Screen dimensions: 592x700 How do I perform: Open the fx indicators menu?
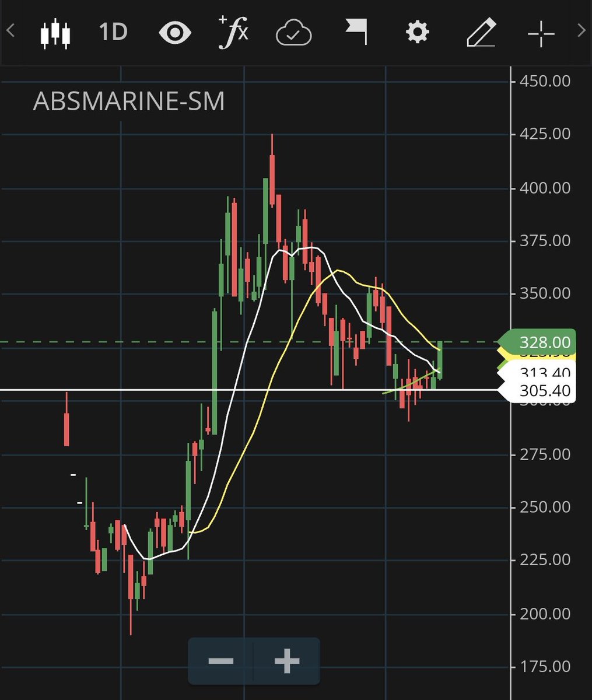pos(233,32)
